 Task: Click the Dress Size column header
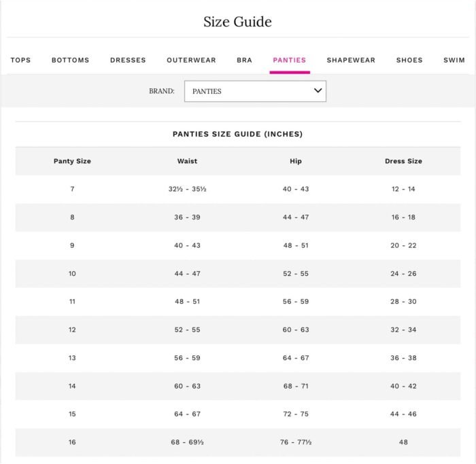click(403, 161)
